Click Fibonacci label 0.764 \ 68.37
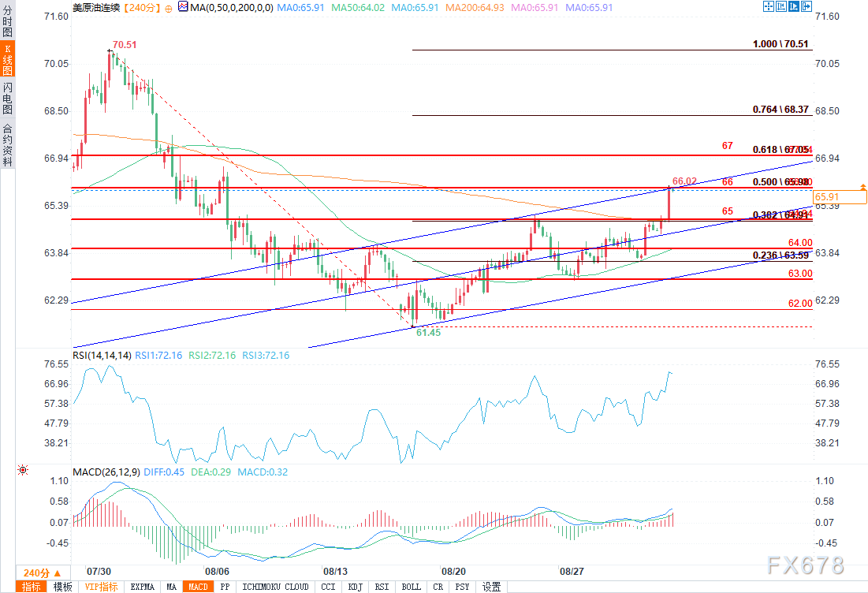Screen dimensions: 868x593 pyautogui.click(x=780, y=110)
